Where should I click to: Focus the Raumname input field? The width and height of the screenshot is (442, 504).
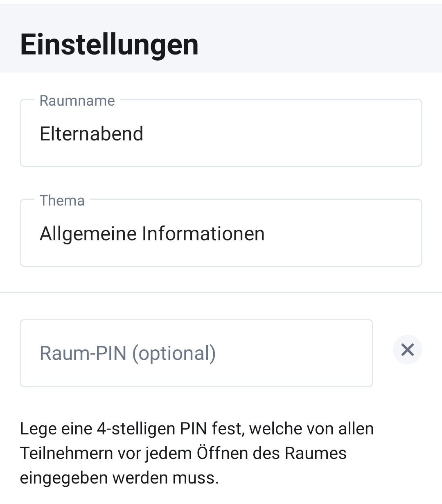221,133
